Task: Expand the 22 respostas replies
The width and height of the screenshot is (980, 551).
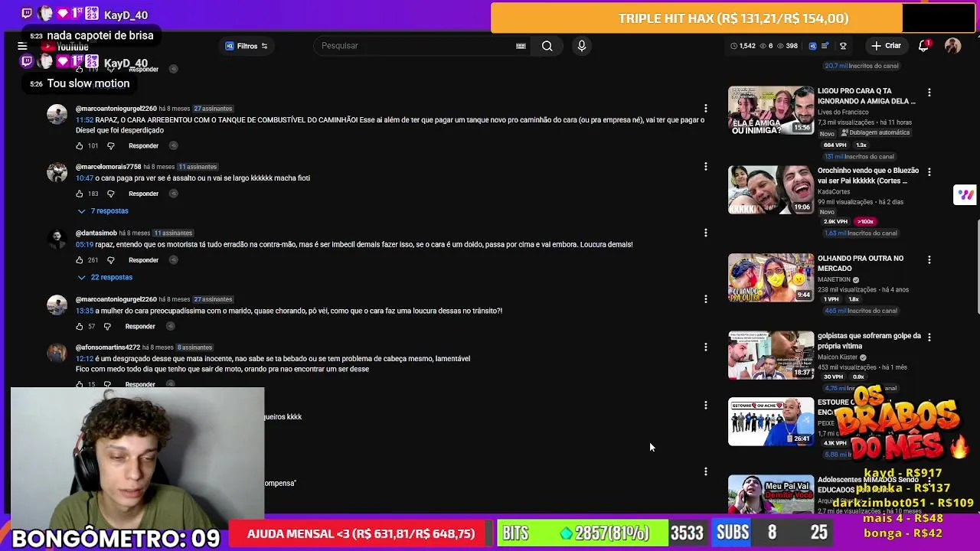Action: point(105,277)
